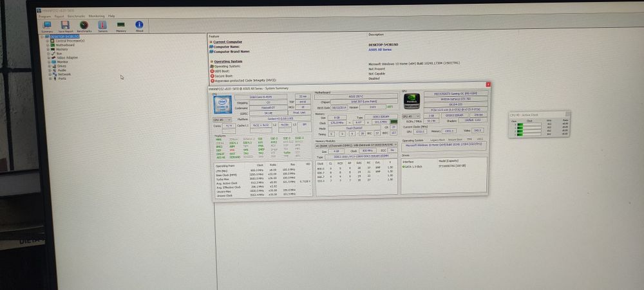Click the 'Turbo Max' operating point row

(263, 178)
